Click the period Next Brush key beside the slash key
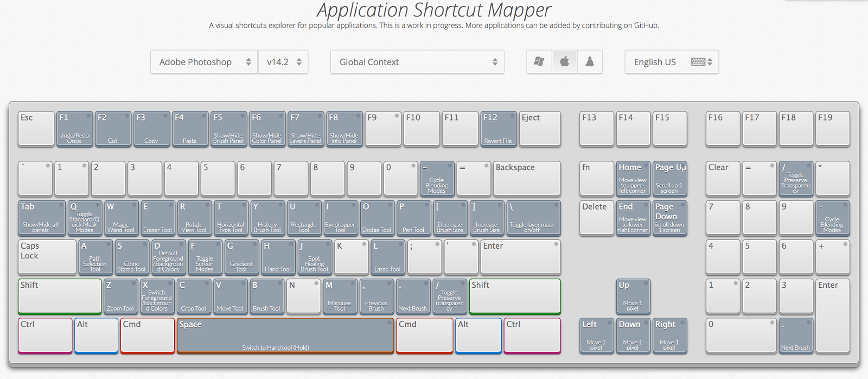 click(413, 296)
